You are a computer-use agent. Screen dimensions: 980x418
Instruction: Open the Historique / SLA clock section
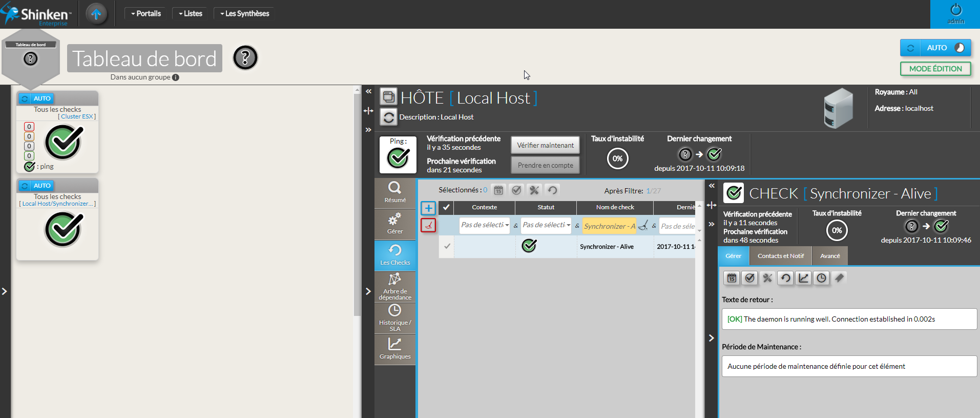tap(394, 317)
